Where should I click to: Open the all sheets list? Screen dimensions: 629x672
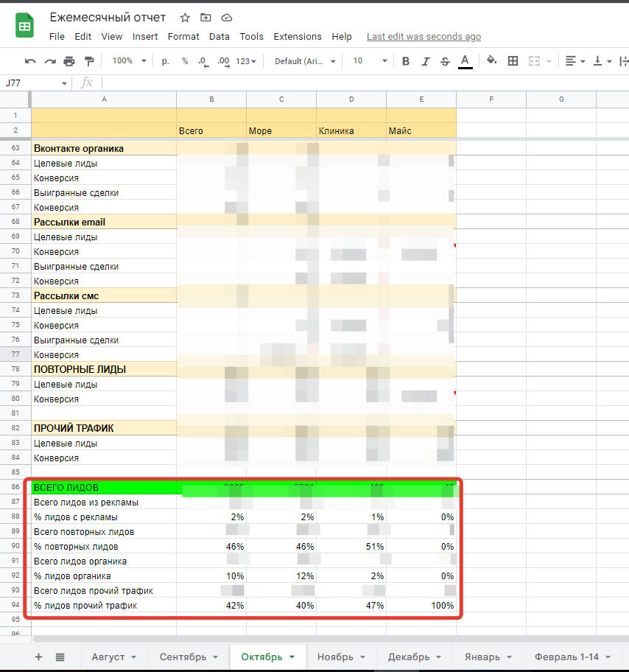point(60,657)
